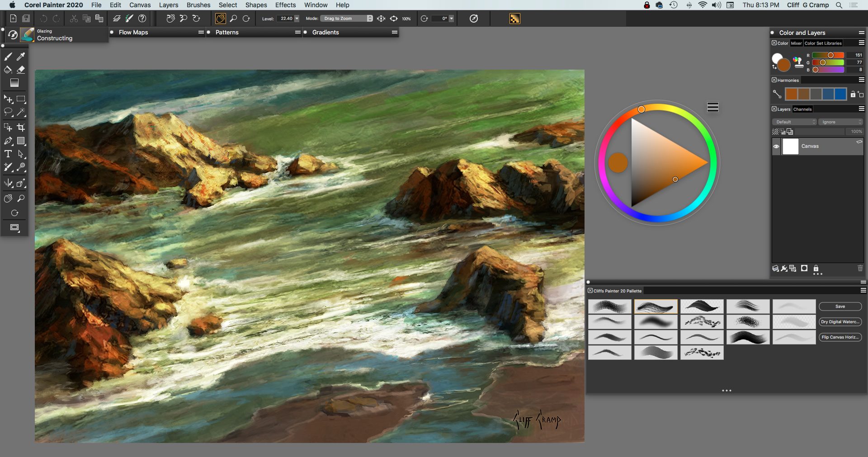
Task: Open the compass navigator icon
Action: tap(474, 19)
